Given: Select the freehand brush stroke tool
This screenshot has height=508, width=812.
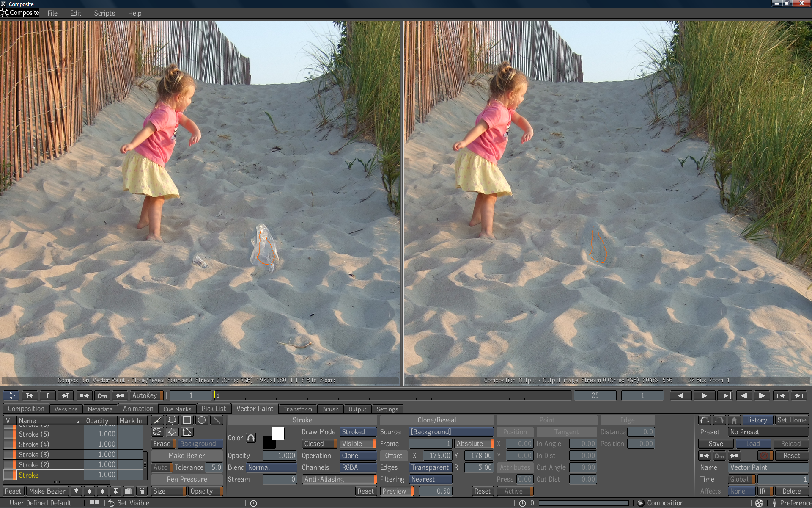Looking at the screenshot, I should pos(157,420).
